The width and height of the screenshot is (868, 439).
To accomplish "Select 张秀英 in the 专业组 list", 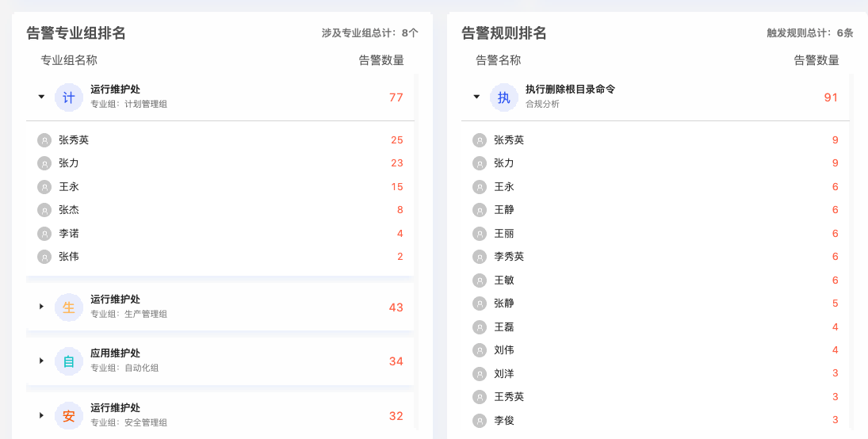I will click(220, 140).
